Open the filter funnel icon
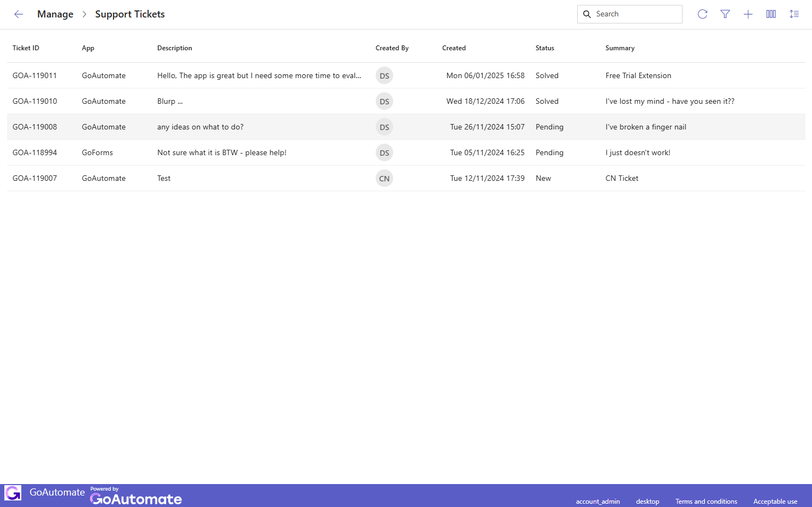 (725, 14)
